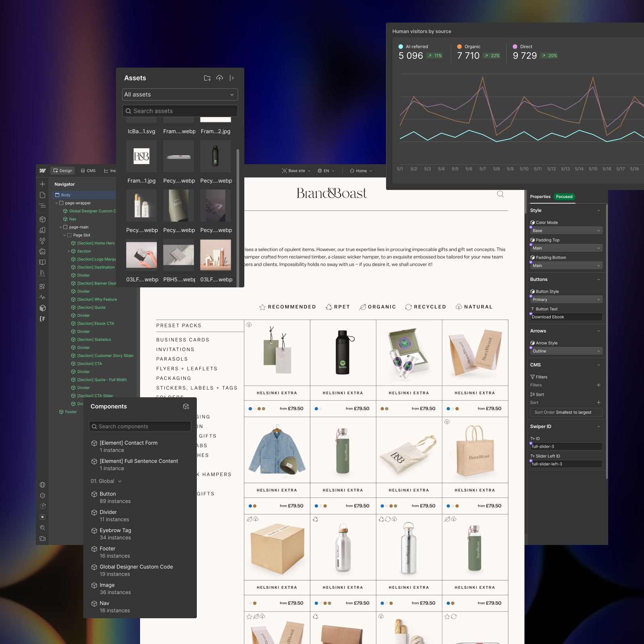Open the Components cube icon in left sidebar
The width and height of the screenshot is (644, 644).
[42, 219]
